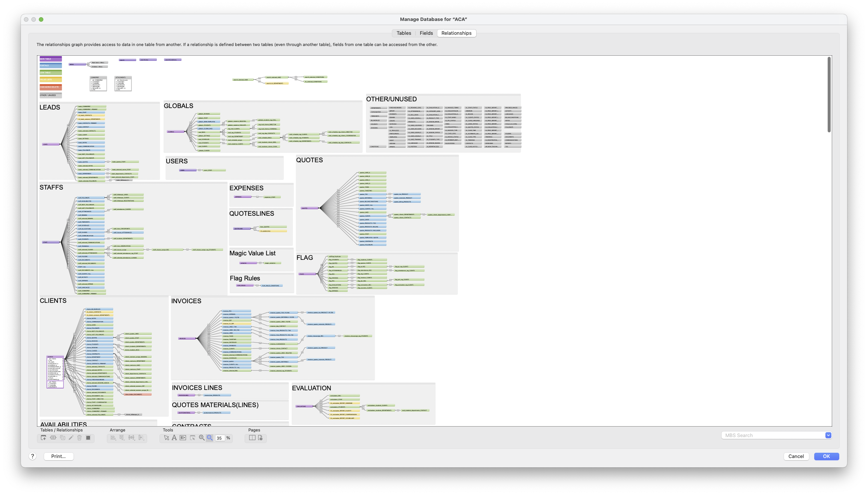Click the Cancel button
This screenshot has width=868, height=495.
(x=796, y=456)
